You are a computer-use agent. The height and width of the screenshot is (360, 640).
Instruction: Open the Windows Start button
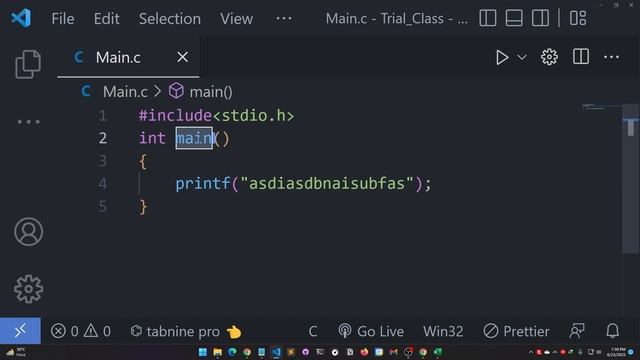pos(202,352)
